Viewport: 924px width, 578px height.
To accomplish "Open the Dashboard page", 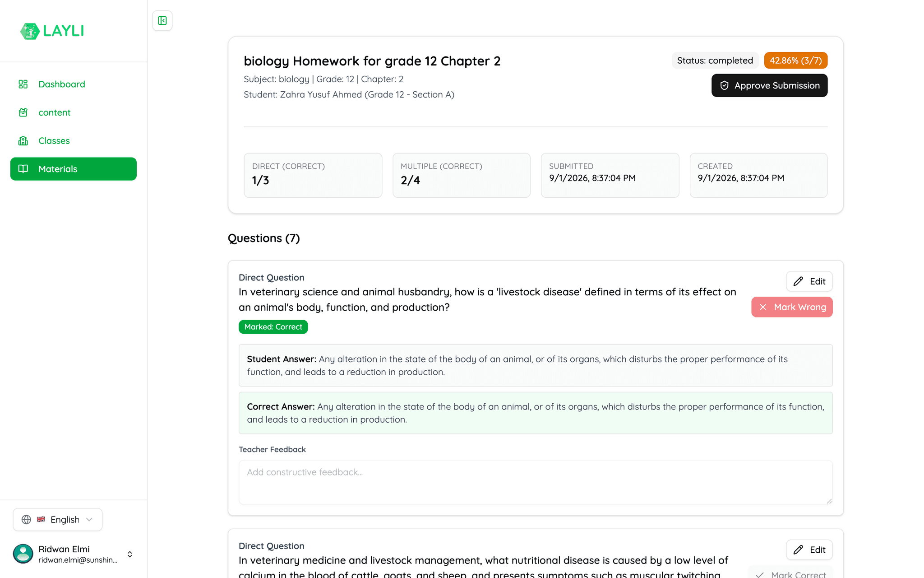I will tap(74, 84).
